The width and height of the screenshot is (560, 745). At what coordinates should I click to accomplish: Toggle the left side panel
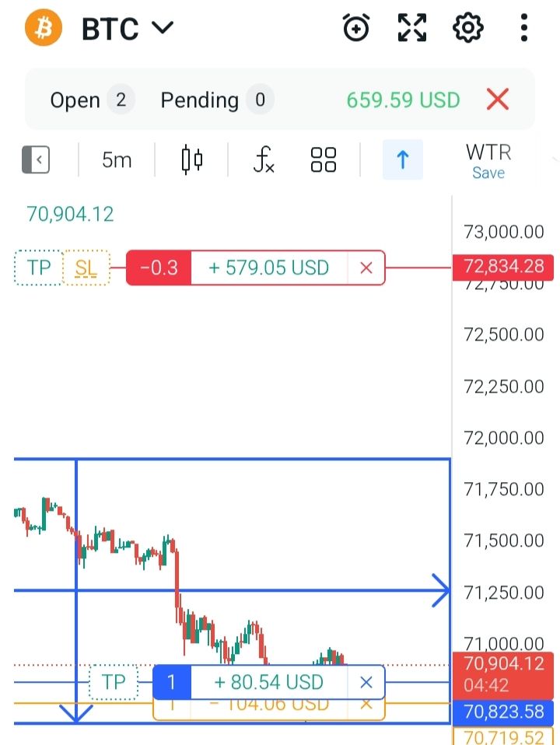click(x=36, y=160)
